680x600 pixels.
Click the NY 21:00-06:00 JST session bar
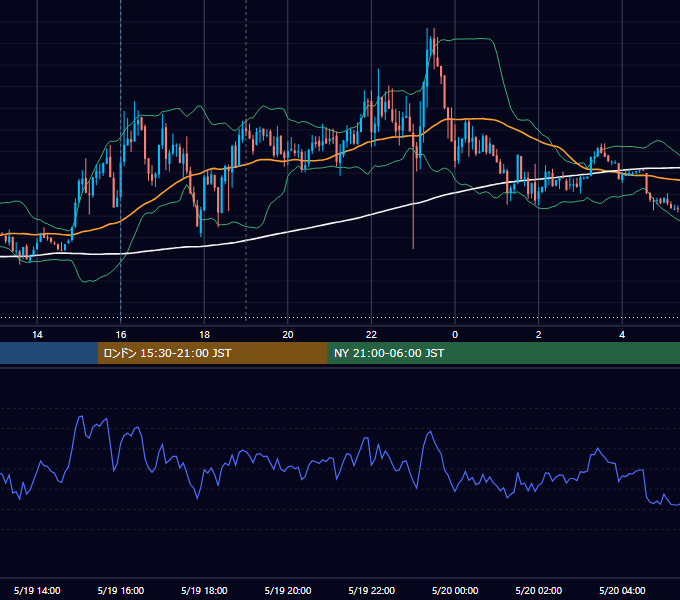coord(503,353)
